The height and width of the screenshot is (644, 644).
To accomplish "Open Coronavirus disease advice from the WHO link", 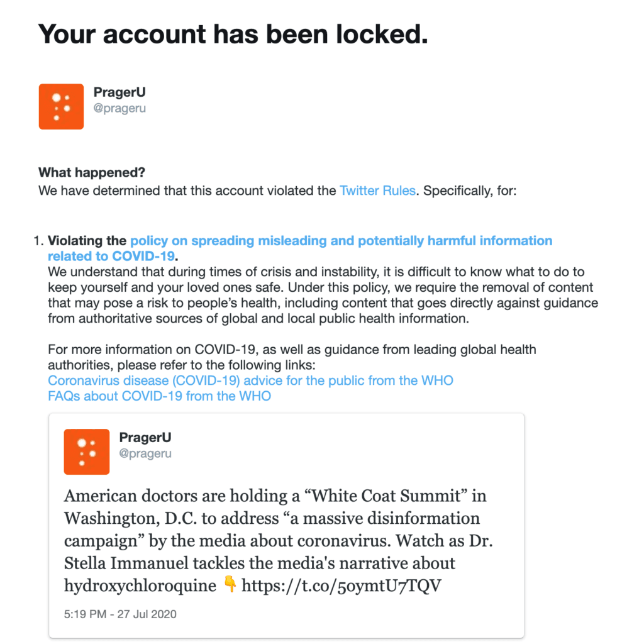I will [250, 380].
